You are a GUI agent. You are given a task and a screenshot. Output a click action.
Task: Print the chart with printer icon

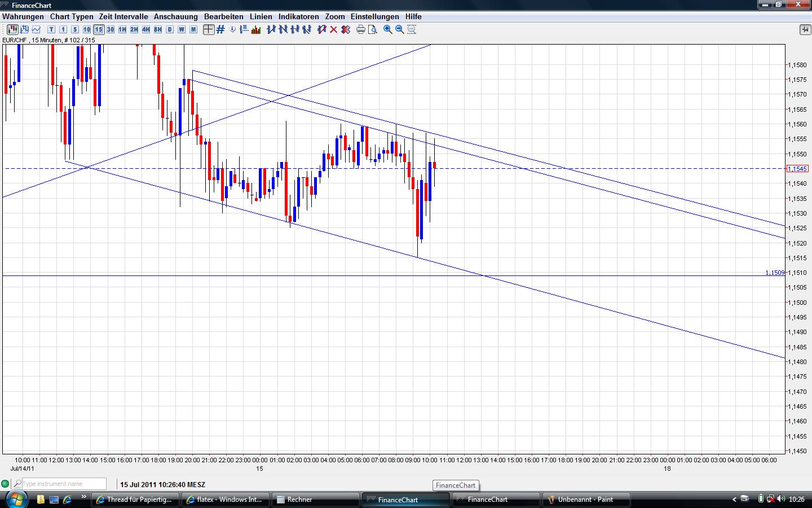361,29
